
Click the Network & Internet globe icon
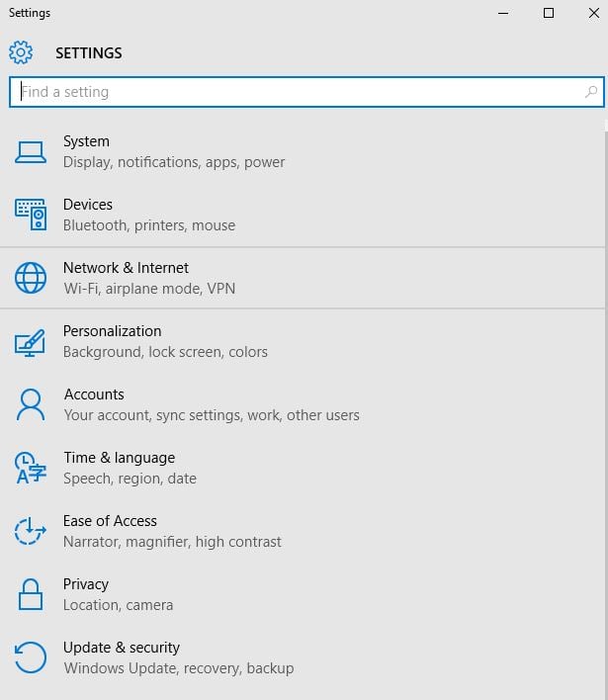pos(31,278)
